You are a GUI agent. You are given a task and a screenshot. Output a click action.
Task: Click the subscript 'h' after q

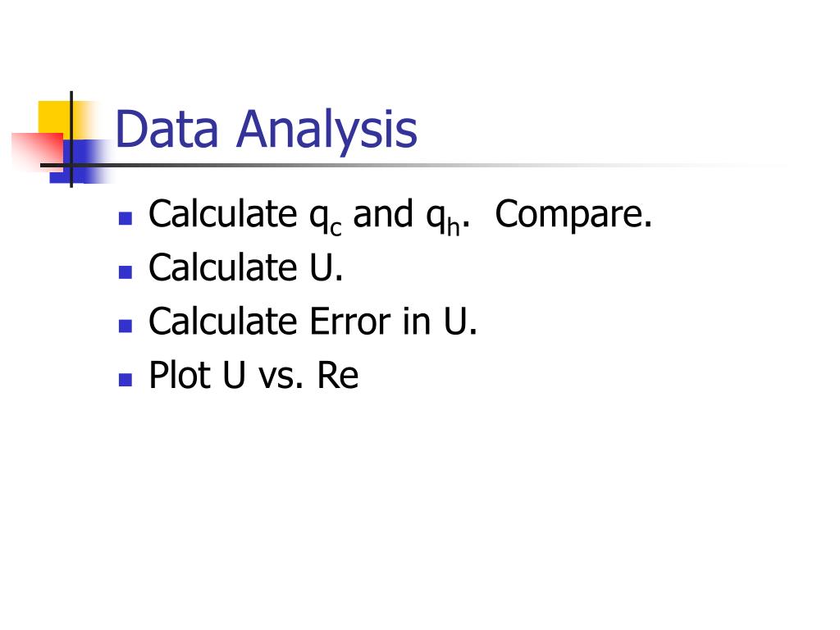coord(453,228)
